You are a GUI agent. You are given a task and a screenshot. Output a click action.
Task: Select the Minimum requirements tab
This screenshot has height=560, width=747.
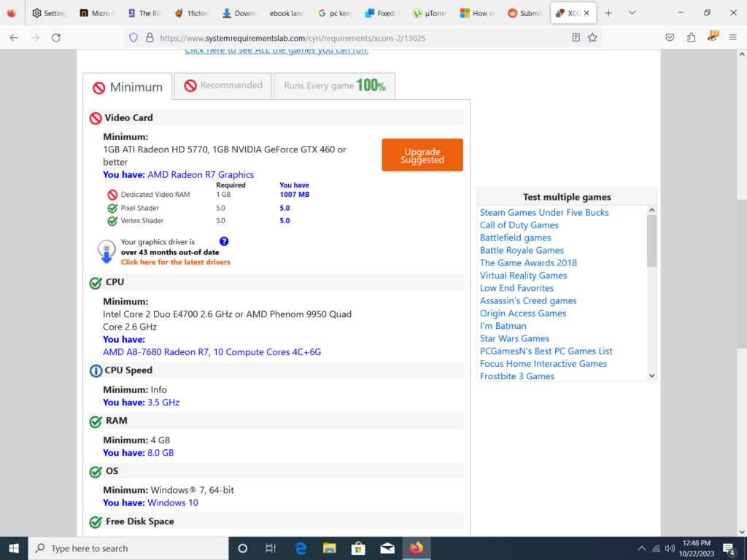[x=127, y=87]
